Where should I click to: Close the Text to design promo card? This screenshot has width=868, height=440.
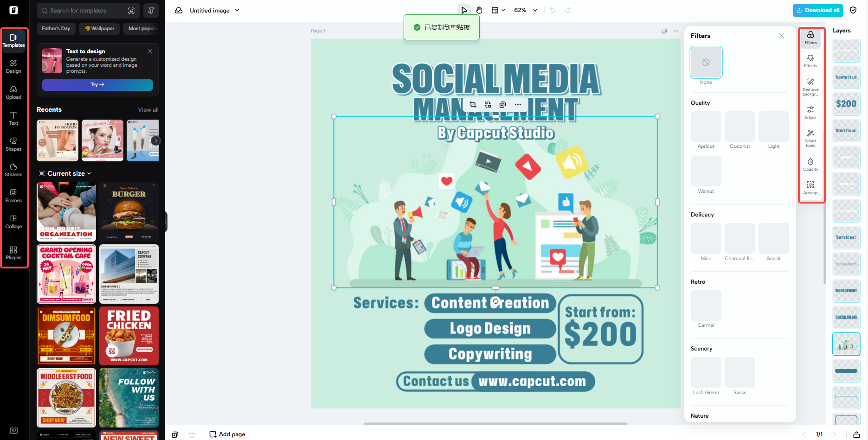(x=150, y=51)
